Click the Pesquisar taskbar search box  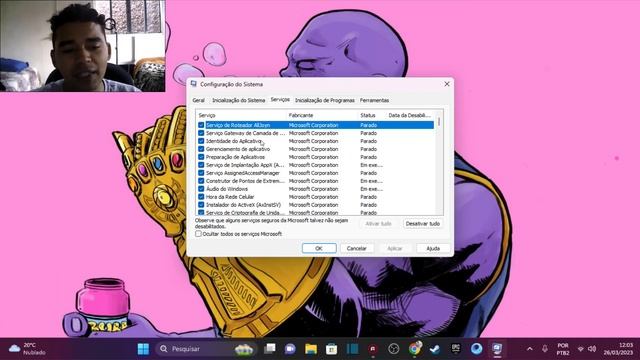pyautogui.click(x=207, y=349)
